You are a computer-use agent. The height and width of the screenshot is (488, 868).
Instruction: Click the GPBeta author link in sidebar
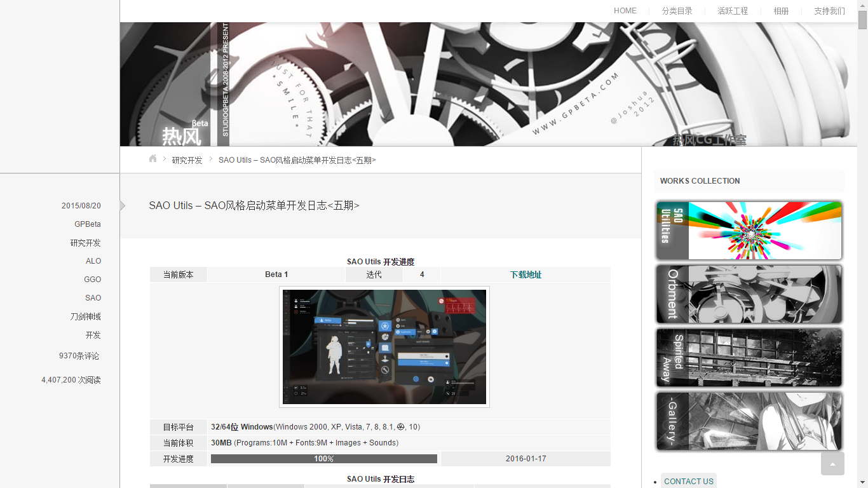pos(88,224)
